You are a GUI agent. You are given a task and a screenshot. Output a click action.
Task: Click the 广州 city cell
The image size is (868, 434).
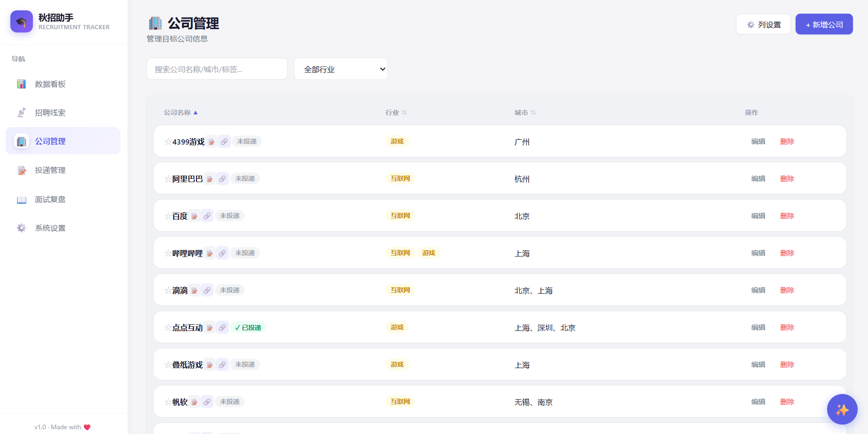[522, 142]
